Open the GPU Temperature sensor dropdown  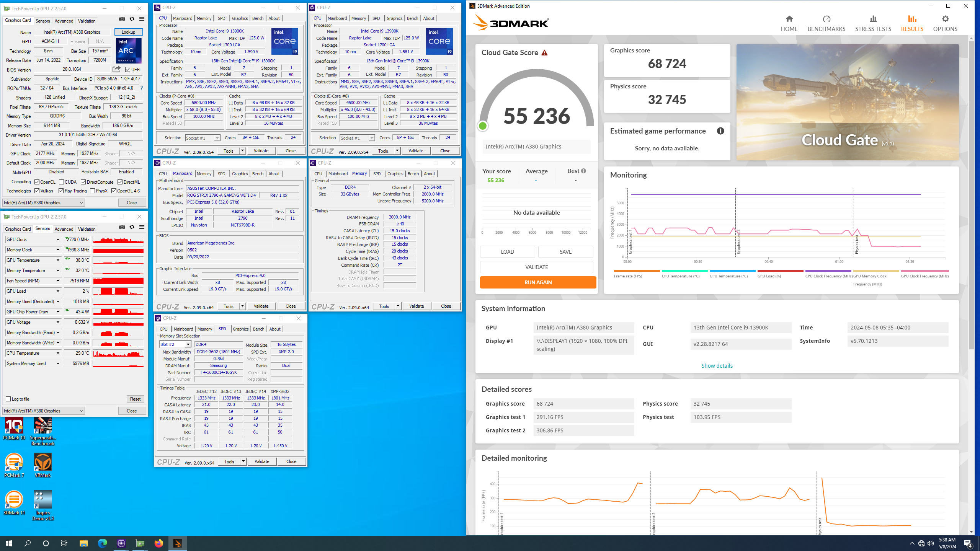click(58, 260)
